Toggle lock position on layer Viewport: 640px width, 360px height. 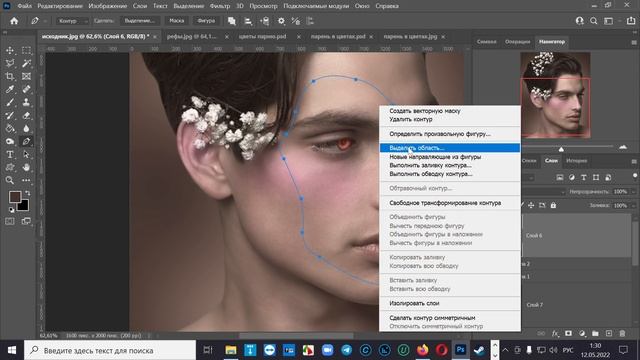tap(531, 205)
